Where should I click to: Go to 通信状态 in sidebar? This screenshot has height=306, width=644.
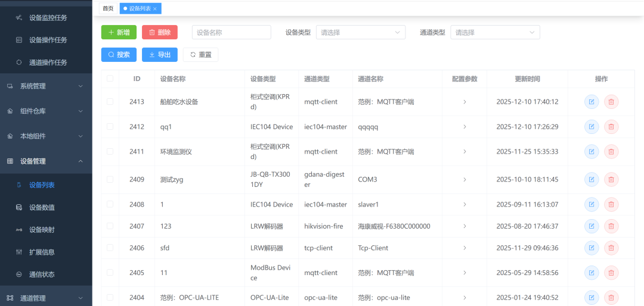pyautogui.click(x=42, y=274)
